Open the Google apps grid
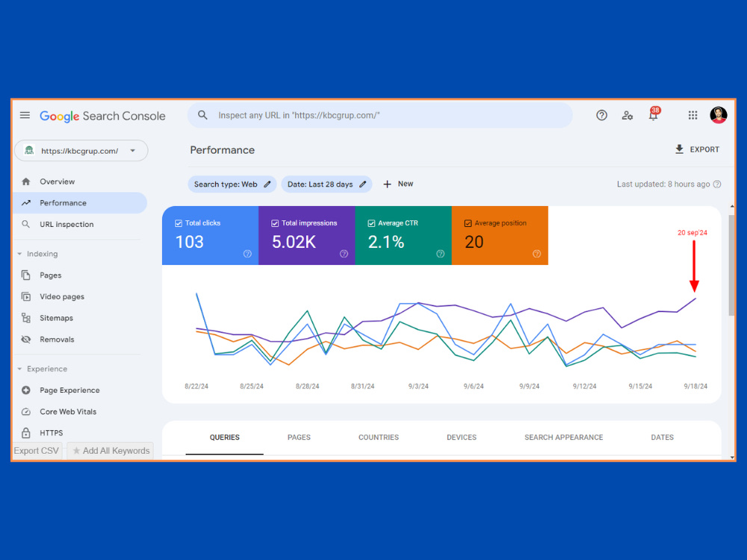The image size is (747, 560). point(692,115)
